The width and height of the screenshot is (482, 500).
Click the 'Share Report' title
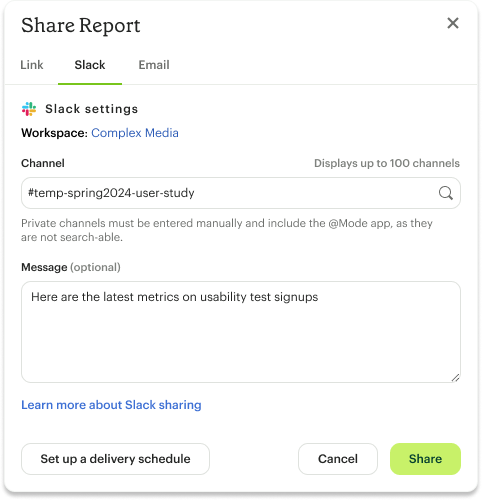tap(81, 25)
